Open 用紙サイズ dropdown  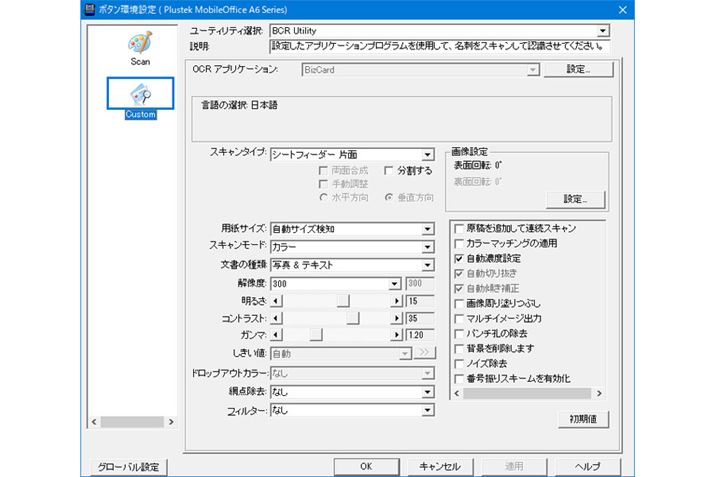click(x=427, y=228)
